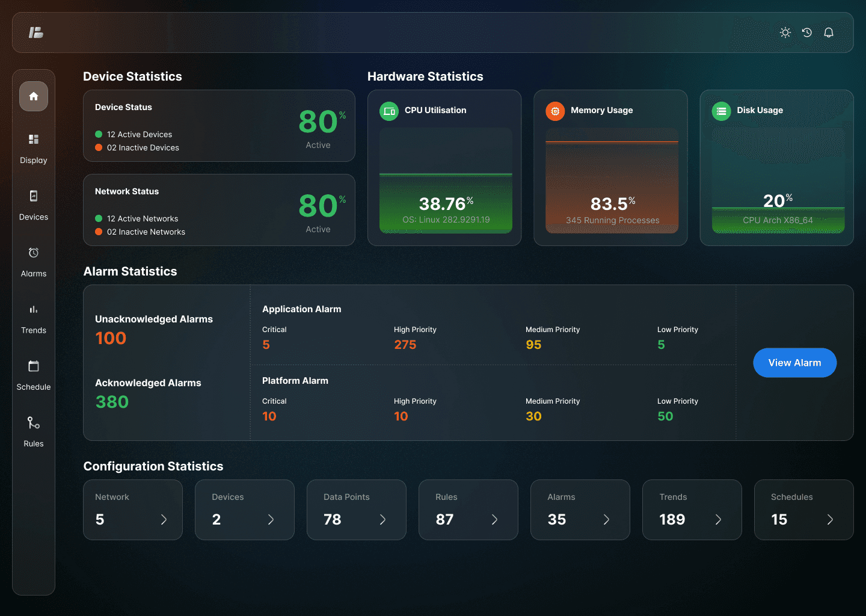This screenshot has height=616, width=866.
Task: Click the Configuration Statistics heading
Action: click(x=153, y=466)
